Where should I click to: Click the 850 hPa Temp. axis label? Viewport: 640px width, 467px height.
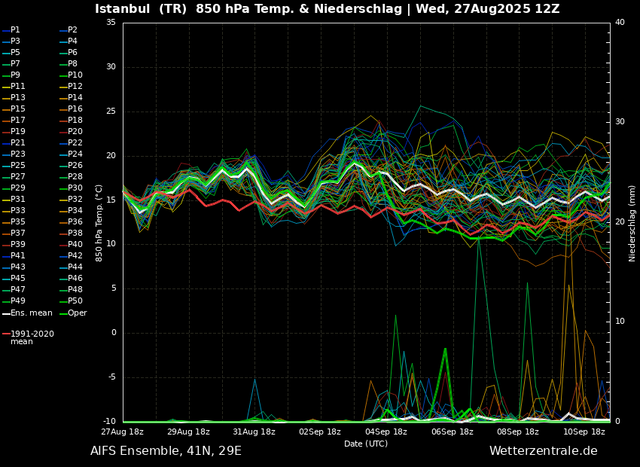(x=98, y=223)
